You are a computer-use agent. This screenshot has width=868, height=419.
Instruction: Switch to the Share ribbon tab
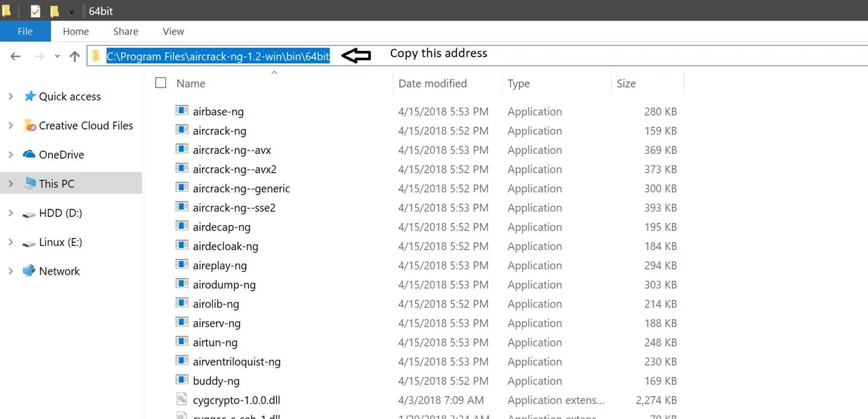[x=125, y=31]
